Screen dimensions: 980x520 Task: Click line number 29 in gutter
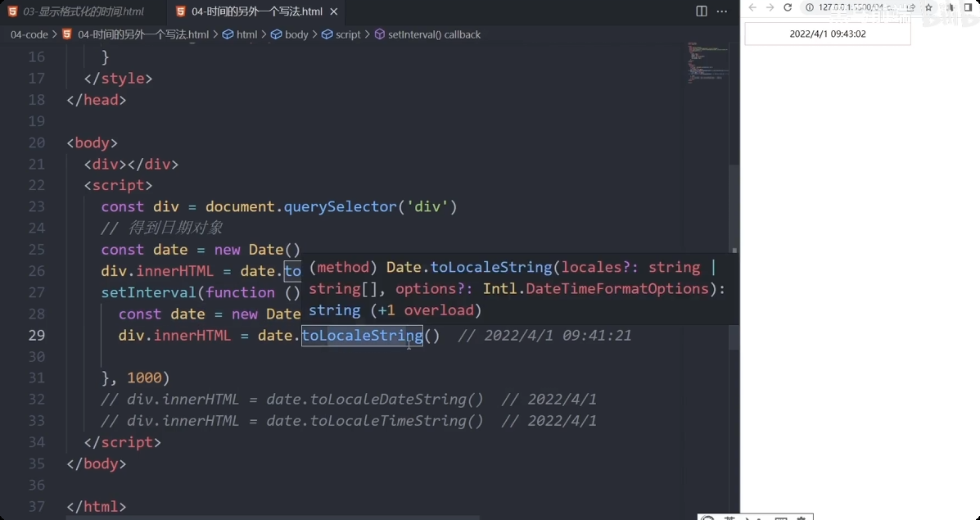tap(37, 335)
